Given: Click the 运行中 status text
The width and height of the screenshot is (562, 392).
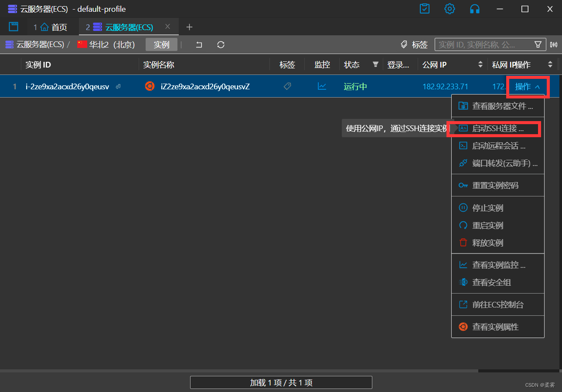Looking at the screenshot, I should tap(355, 86).
